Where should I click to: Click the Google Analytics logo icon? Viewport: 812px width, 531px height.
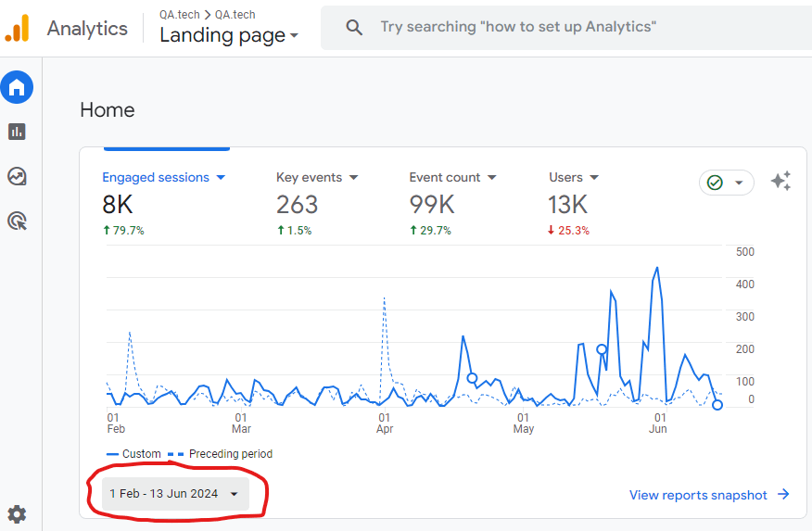click(x=18, y=29)
